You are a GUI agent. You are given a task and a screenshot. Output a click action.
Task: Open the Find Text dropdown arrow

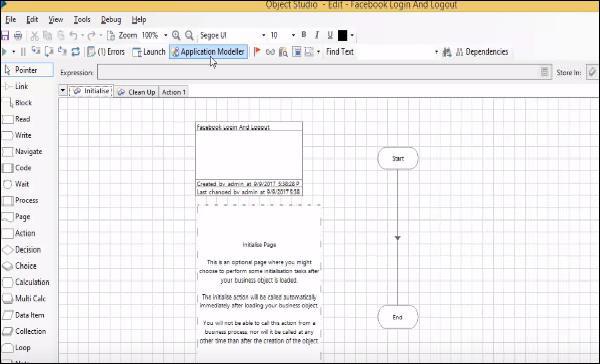pyautogui.click(x=436, y=52)
